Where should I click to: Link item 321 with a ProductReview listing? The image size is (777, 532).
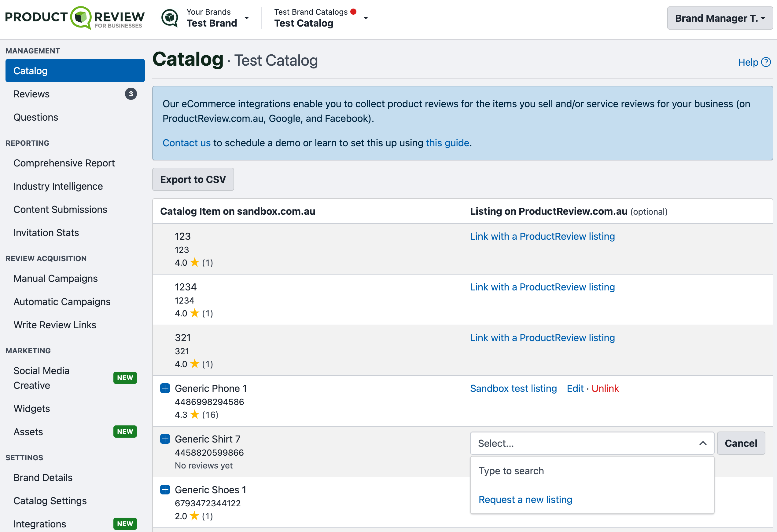pyautogui.click(x=542, y=338)
